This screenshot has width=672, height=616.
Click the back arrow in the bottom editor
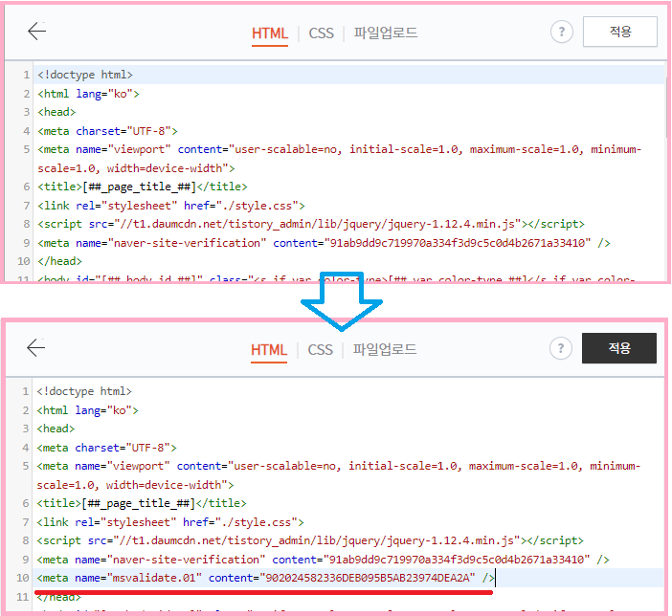point(36,347)
